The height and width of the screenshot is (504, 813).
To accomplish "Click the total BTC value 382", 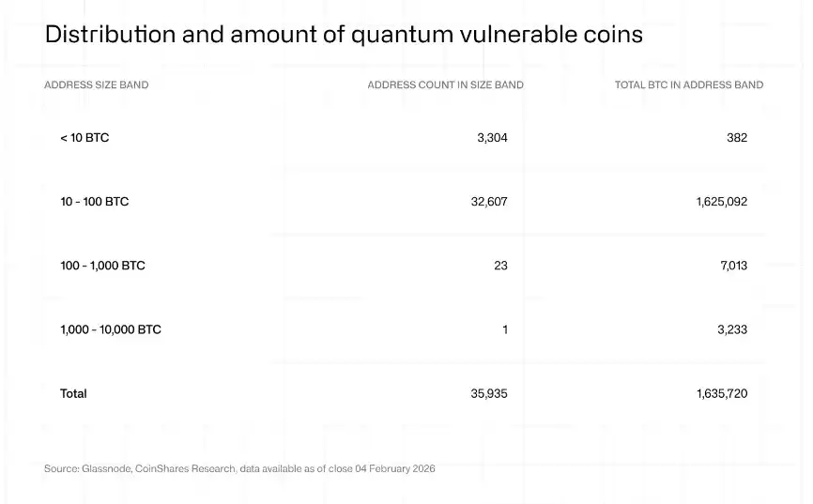I will click(737, 138).
